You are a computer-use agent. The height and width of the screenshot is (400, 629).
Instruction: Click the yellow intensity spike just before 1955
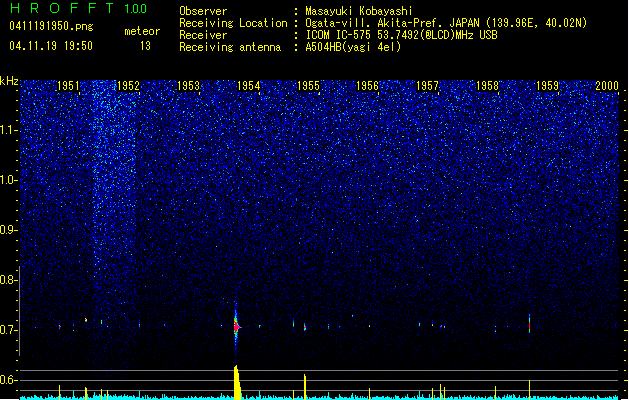pyautogui.click(x=305, y=387)
